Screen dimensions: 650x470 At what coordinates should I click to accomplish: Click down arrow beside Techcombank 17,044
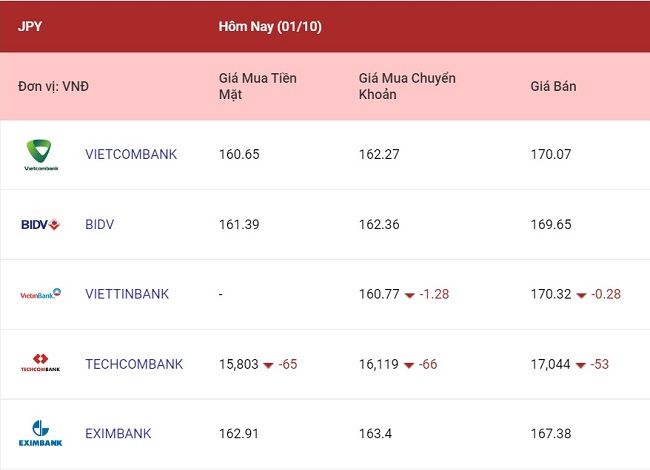click(581, 365)
